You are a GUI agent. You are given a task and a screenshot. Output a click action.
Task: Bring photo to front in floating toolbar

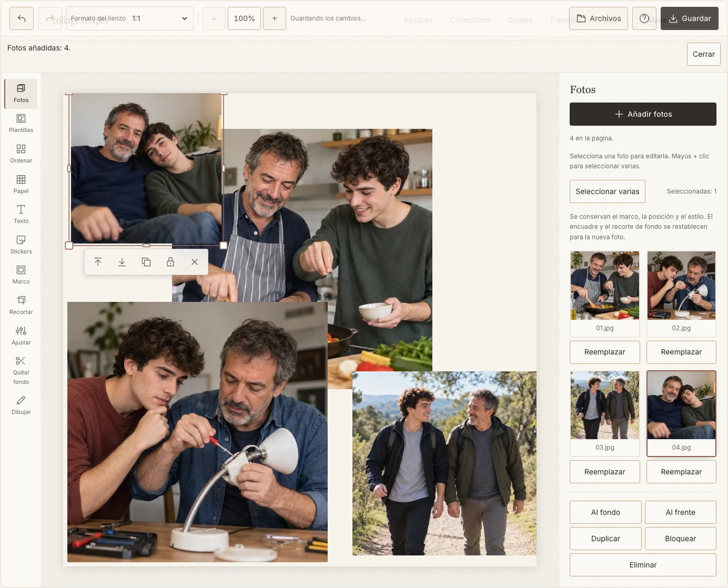pos(98,262)
